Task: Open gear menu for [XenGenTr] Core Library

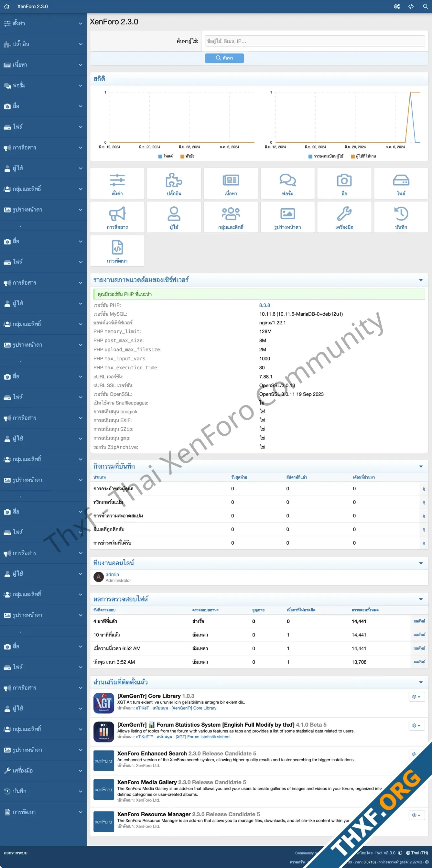Action: pyautogui.click(x=416, y=697)
